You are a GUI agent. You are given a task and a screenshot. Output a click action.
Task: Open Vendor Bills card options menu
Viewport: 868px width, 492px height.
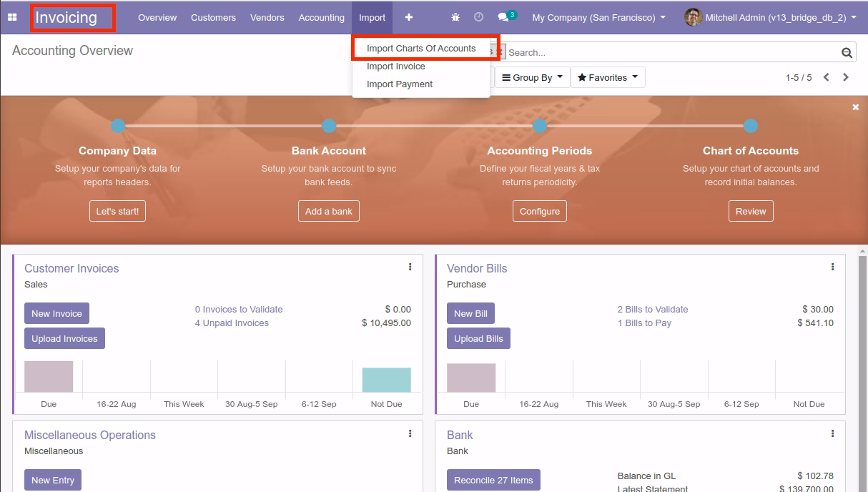(x=832, y=267)
